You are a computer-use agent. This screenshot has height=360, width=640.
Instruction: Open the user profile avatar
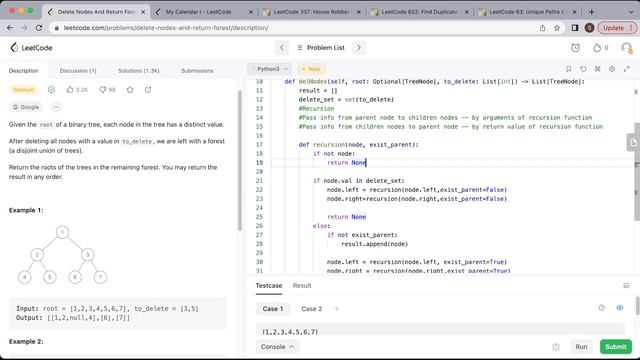627,48
